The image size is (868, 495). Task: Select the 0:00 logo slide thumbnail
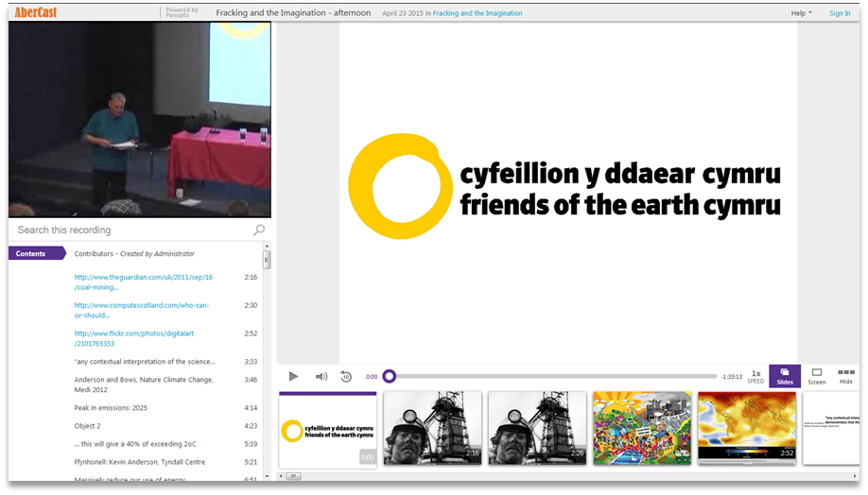tap(328, 430)
